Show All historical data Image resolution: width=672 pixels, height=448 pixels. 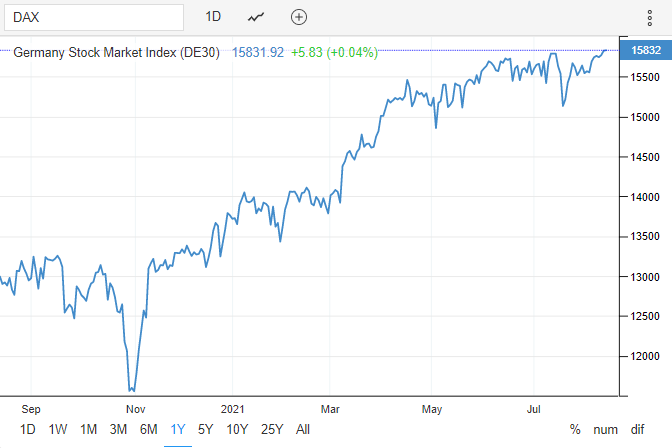click(x=303, y=429)
